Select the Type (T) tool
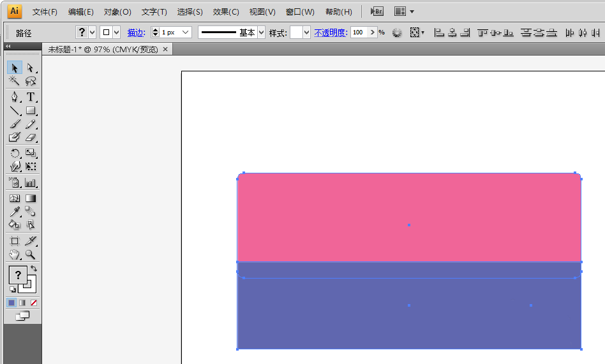This screenshot has width=605, height=364. coord(31,97)
